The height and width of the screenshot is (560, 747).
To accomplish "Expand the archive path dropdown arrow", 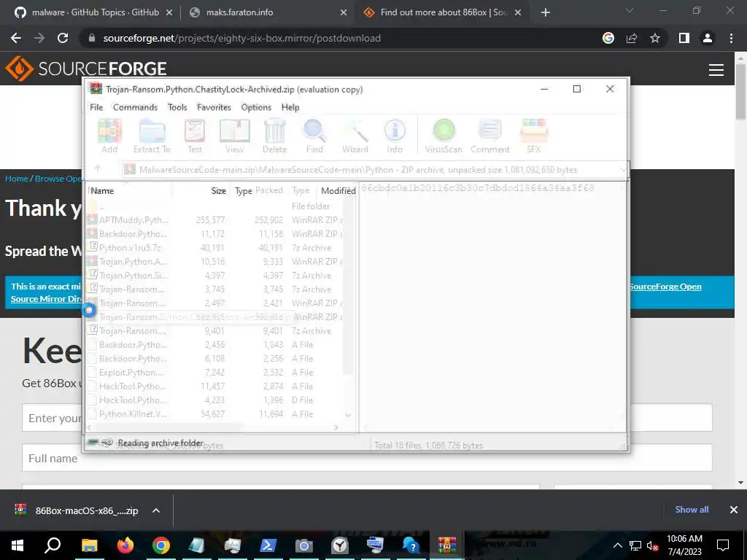I will pyautogui.click(x=623, y=169).
